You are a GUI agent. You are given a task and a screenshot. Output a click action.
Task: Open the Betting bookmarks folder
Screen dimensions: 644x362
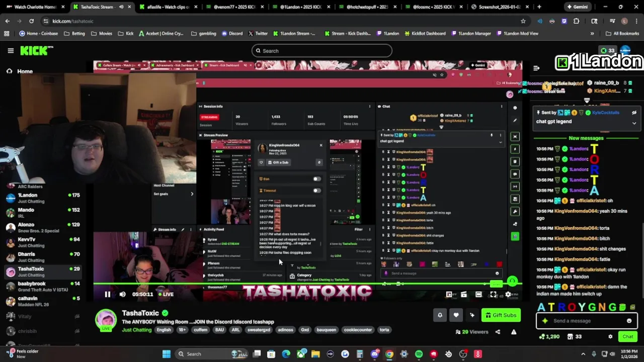[74, 34]
